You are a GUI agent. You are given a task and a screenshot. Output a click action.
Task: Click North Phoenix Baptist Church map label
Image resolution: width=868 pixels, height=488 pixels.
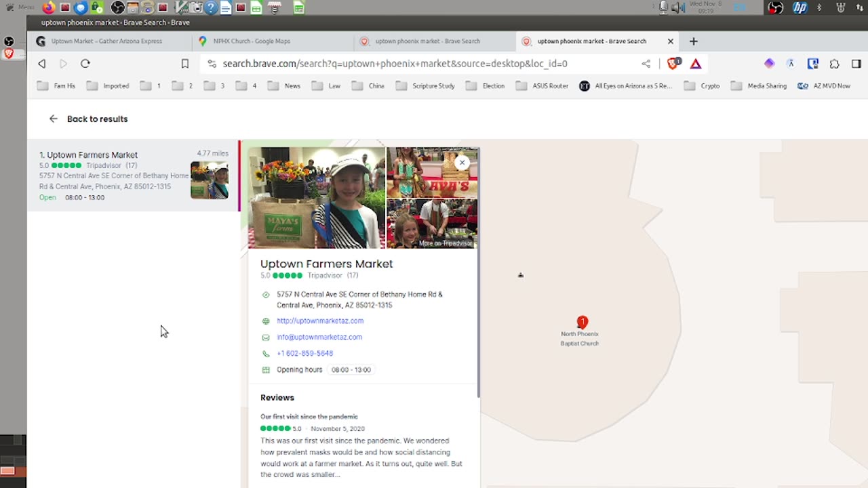pyautogui.click(x=580, y=339)
